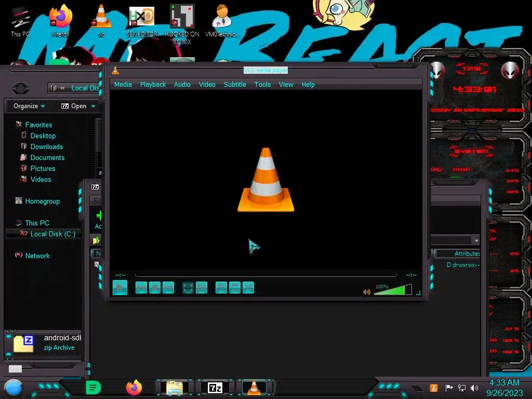The width and height of the screenshot is (532, 399).
Task: Click Local Disk in Explorer address bar
Action: tap(85, 88)
